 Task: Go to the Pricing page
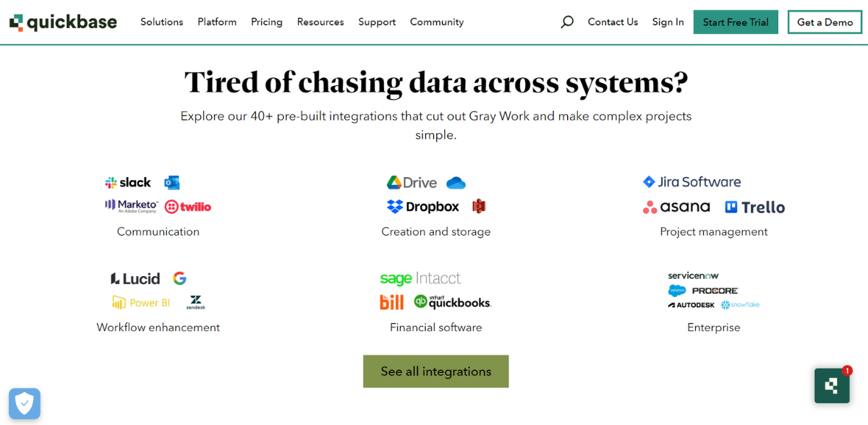click(x=267, y=22)
